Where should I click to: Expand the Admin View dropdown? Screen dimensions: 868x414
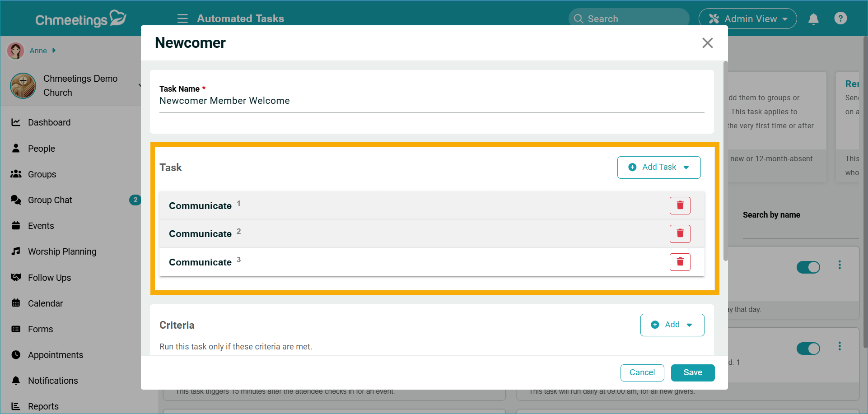[x=747, y=19]
